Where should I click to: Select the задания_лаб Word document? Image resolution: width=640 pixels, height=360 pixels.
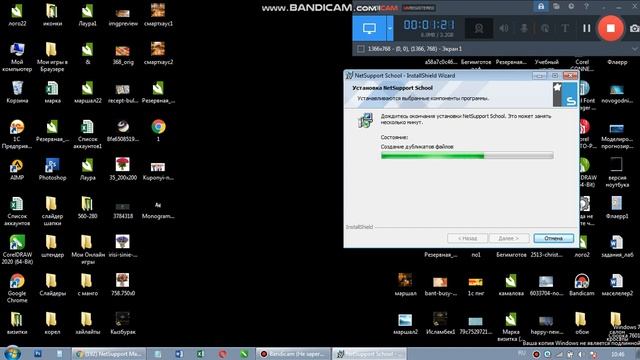click(x=617, y=246)
